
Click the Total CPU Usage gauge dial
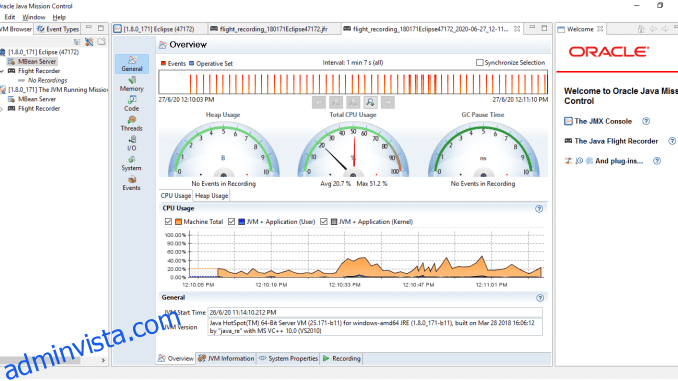[x=353, y=150]
